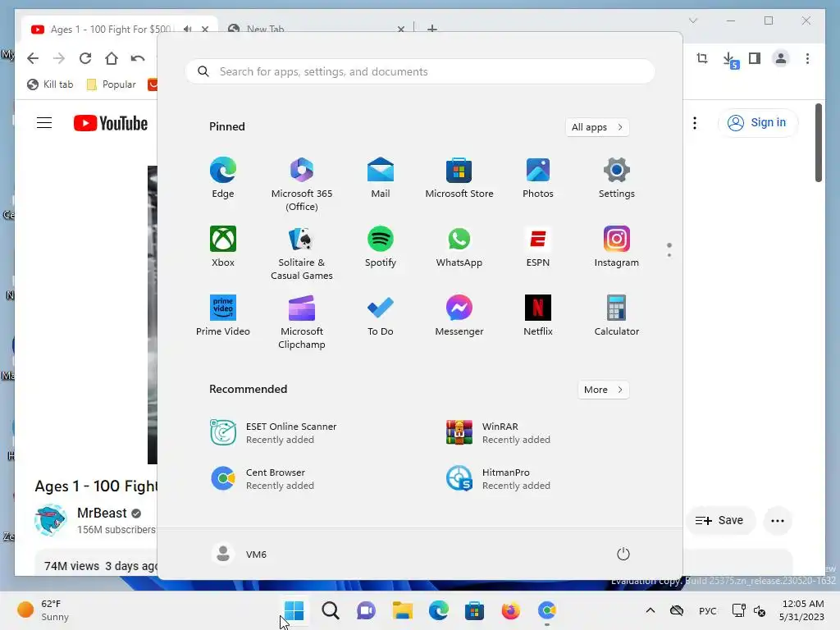
Task: Launch the Xbox app
Action: pyautogui.click(x=223, y=246)
